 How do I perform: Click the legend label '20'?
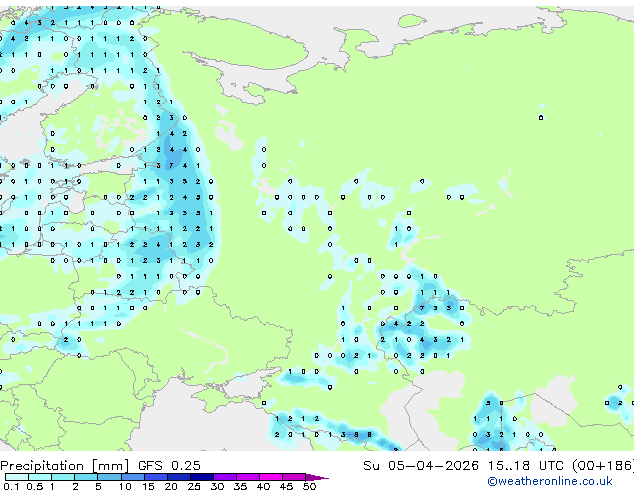click(x=171, y=486)
